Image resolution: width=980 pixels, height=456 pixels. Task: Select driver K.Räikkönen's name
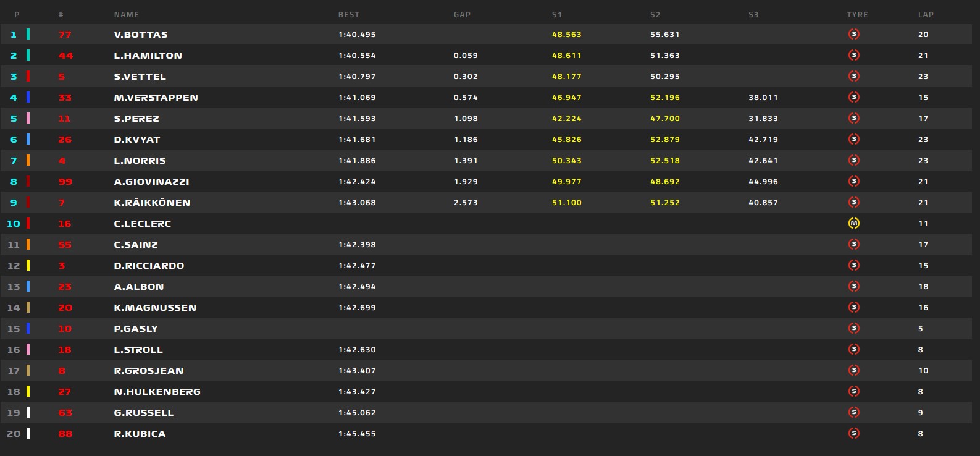pyautogui.click(x=152, y=202)
